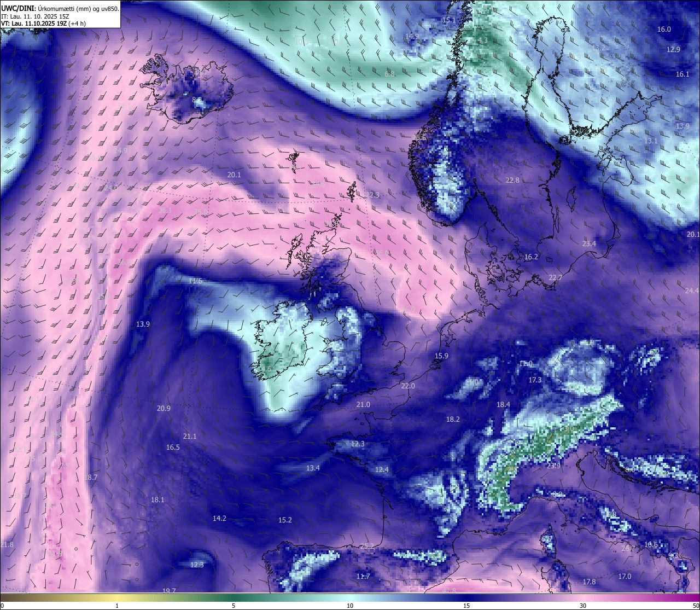Click the map value 15.1

click(x=449, y=20)
